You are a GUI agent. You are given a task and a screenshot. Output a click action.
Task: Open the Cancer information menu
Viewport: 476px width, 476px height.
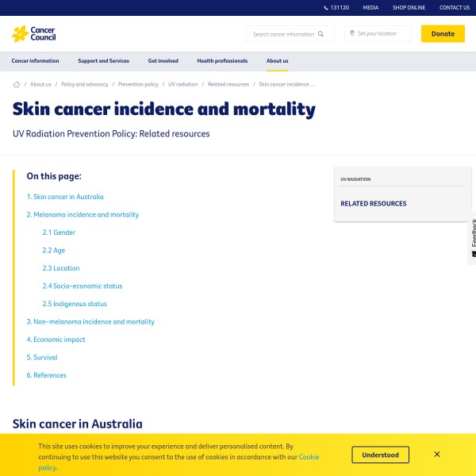[x=35, y=61]
